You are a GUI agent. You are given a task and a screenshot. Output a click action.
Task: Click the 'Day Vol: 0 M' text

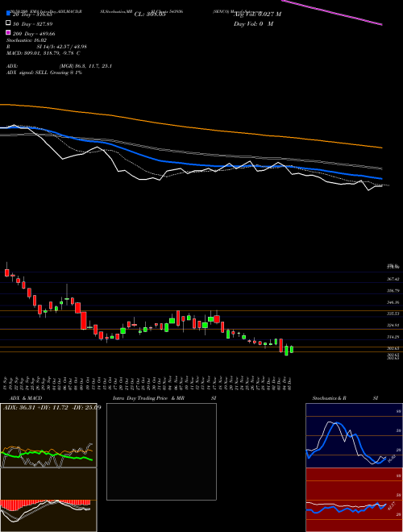[x=253, y=23]
